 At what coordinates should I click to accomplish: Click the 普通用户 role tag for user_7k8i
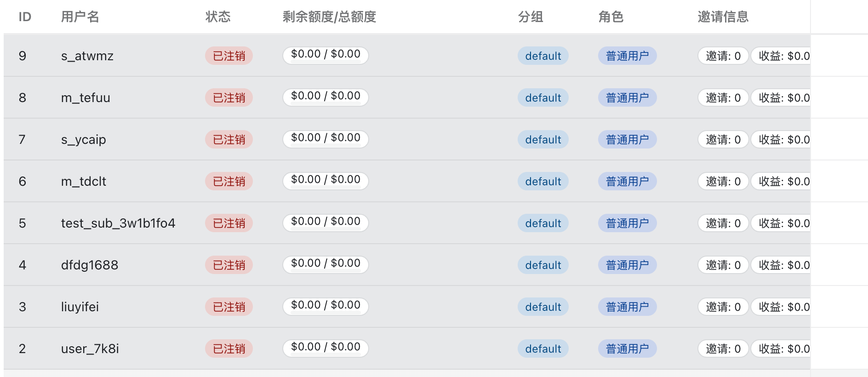pyautogui.click(x=627, y=349)
